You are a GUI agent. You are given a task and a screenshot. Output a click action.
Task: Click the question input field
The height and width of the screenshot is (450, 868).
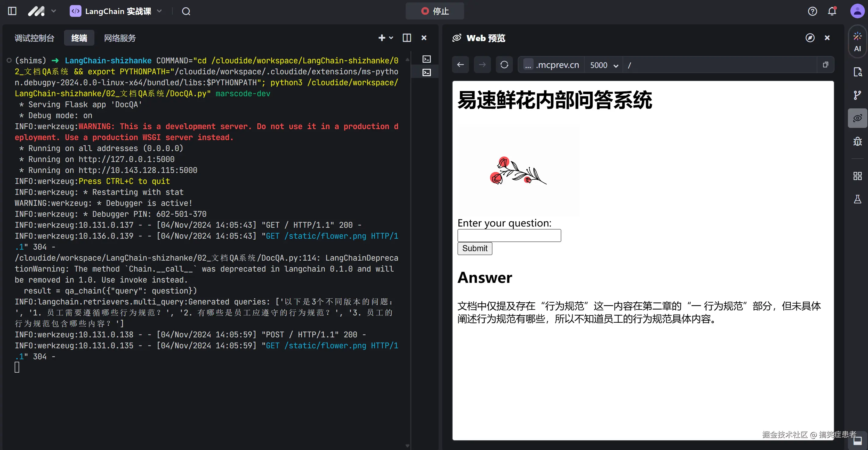click(509, 235)
